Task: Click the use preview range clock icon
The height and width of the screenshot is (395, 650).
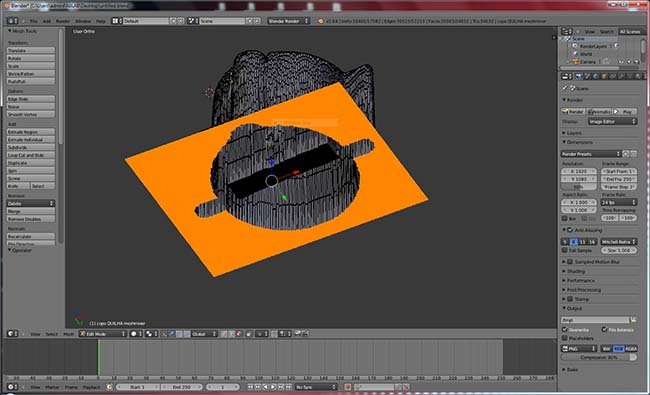Action: tap(109, 387)
